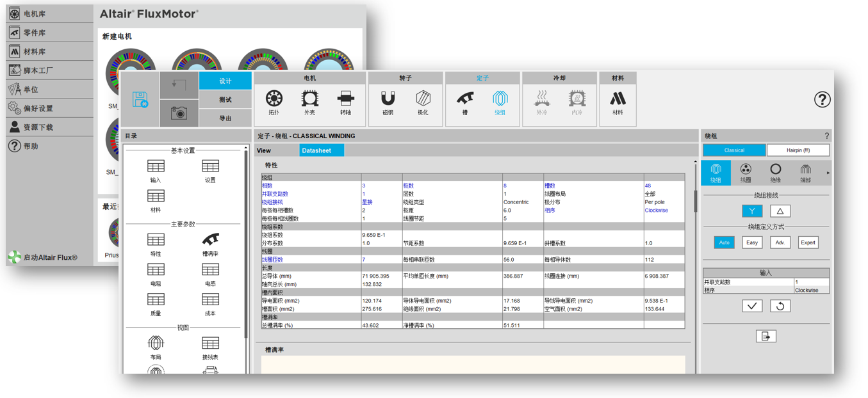The height and width of the screenshot is (398, 868).
Task: Open the 拓扑 topology icon
Action: [x=274, y=102]
